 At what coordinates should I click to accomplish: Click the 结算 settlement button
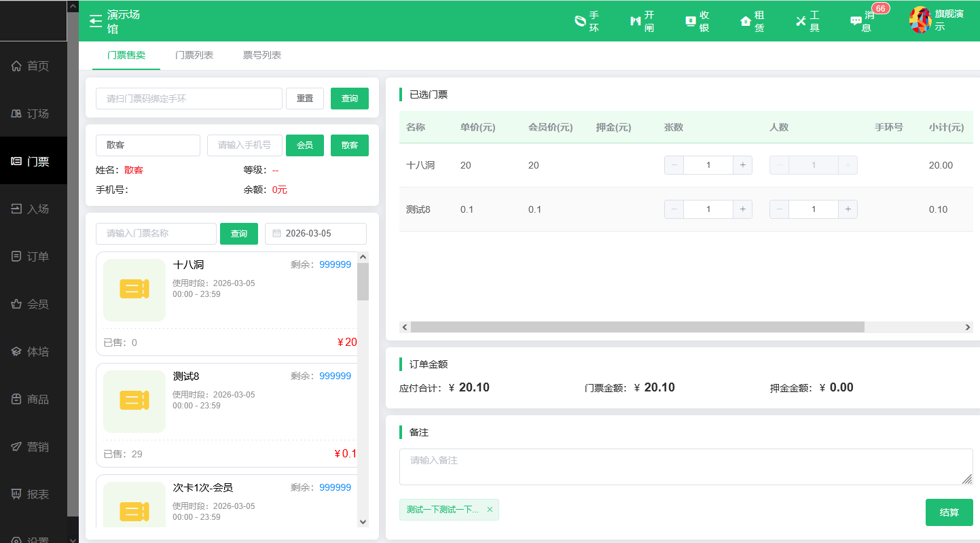tap(949, 512)
